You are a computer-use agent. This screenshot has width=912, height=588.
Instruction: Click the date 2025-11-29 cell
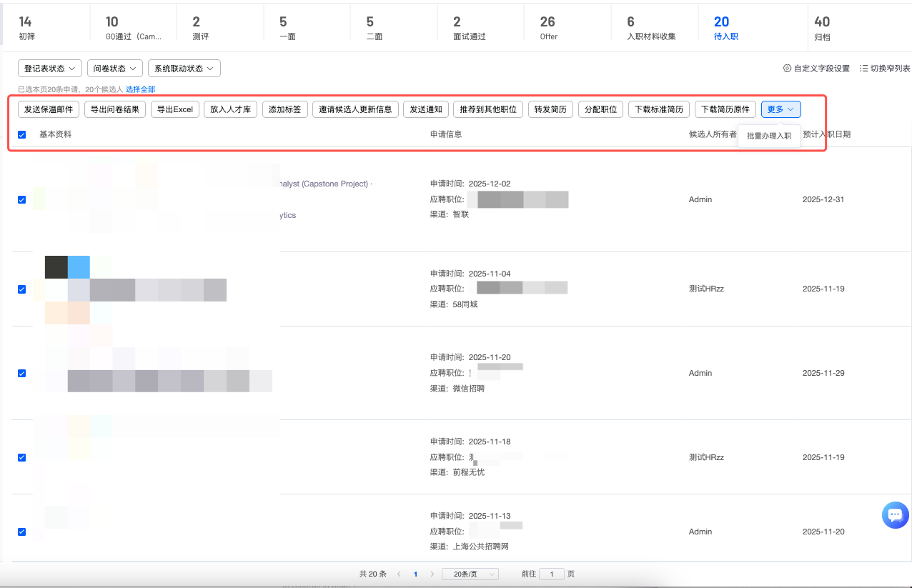pos(823,373)
